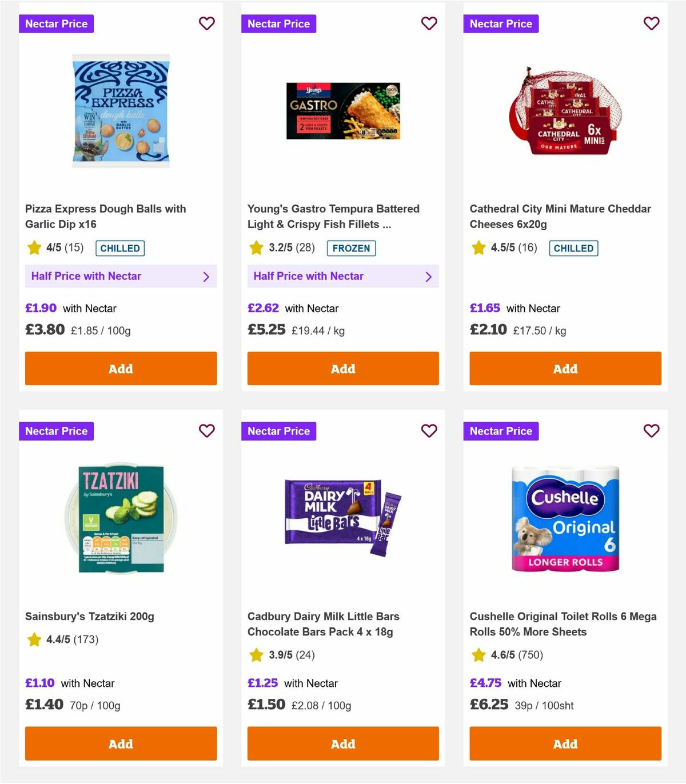
Task: Favourite the Cathedral City Mini Cheeses
Action: point(651,23)
